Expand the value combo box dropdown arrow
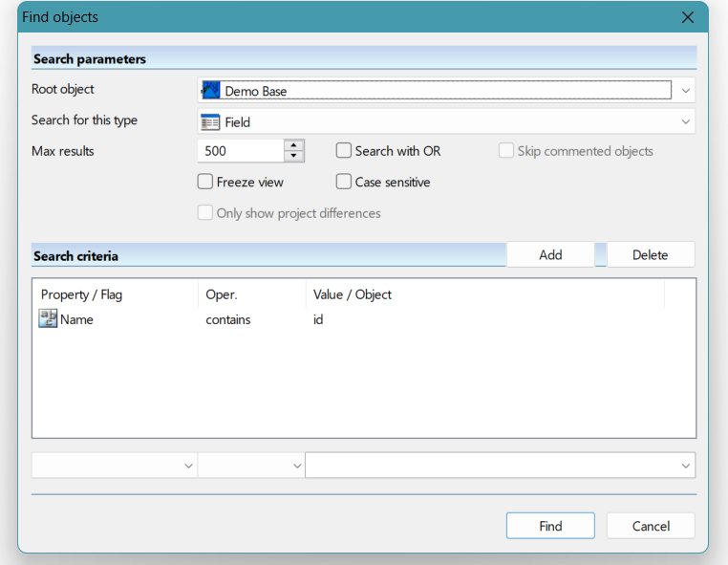 685,466
